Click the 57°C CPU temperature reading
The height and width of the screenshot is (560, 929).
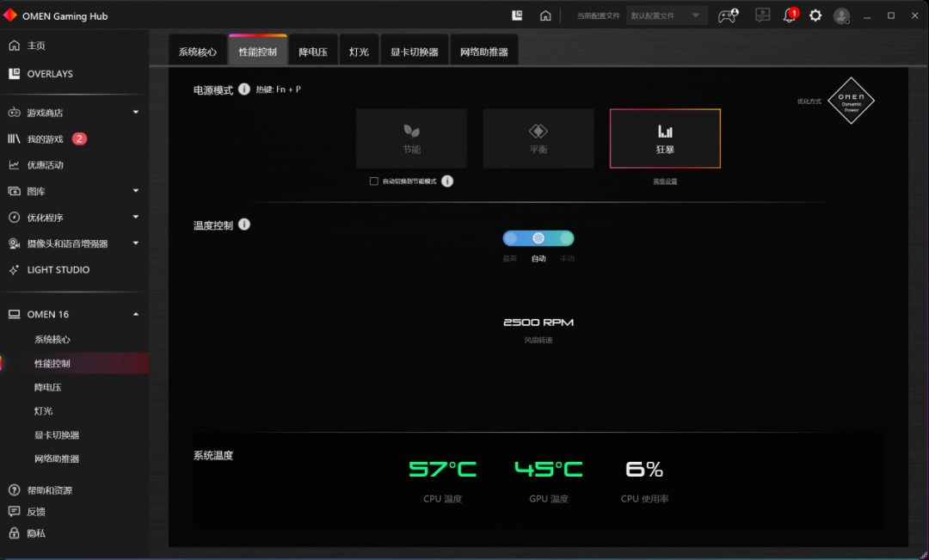pos(443,470)
